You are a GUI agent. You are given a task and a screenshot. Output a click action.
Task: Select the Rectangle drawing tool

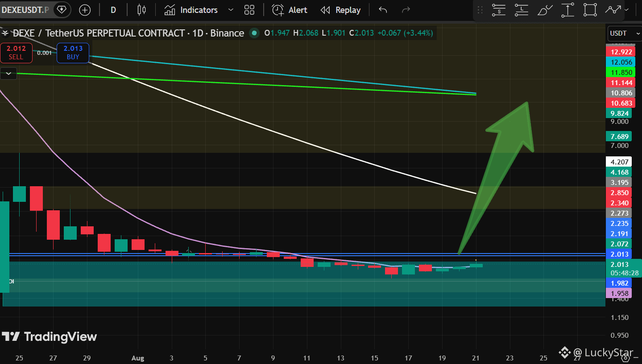point(590,10)
